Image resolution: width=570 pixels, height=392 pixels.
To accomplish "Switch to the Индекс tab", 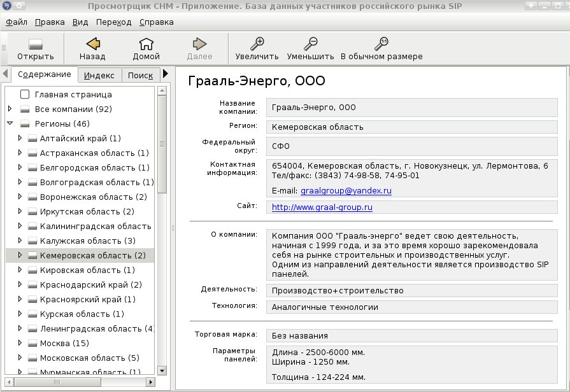I will (99, 76).
